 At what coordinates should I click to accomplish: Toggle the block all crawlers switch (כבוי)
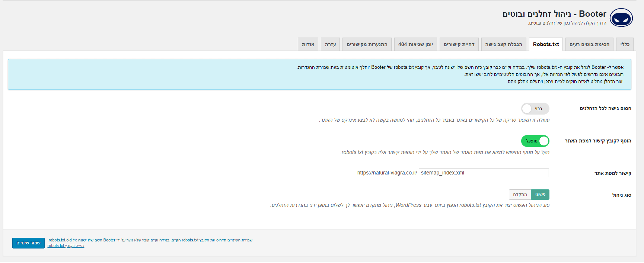pos(535,109)
